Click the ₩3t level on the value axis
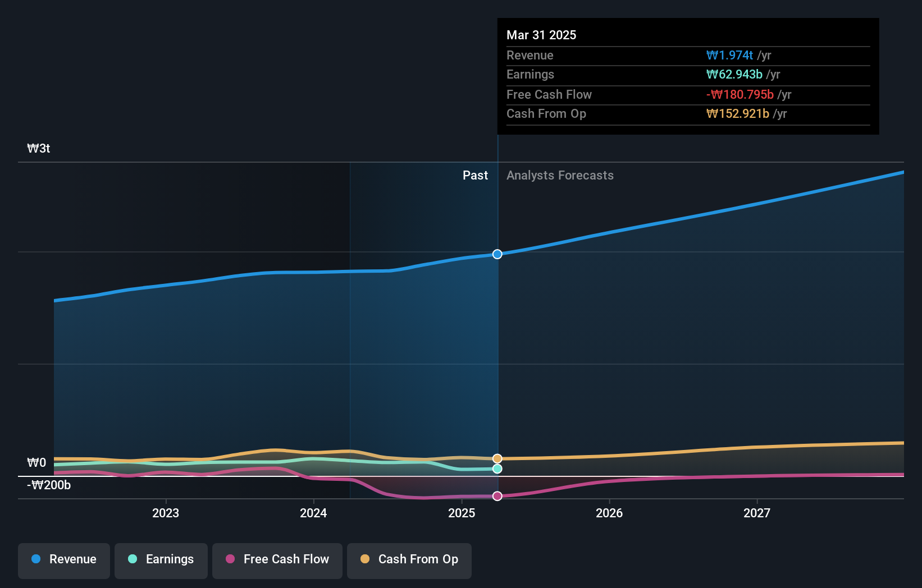Image resolution: width=922 pixels, height=588 pixels. [x=38, y=148]
